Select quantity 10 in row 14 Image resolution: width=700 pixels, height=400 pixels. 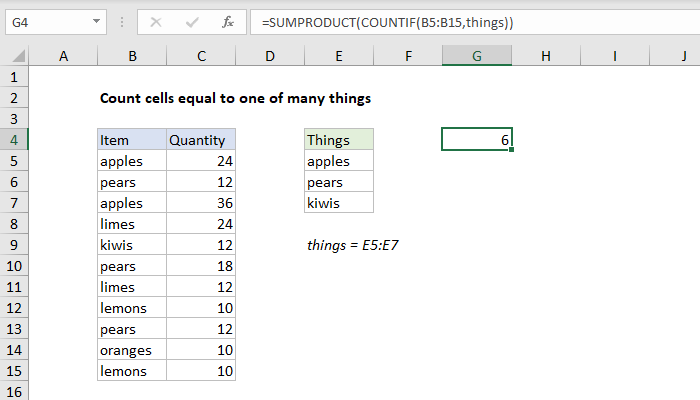click(x=201, y=350)
